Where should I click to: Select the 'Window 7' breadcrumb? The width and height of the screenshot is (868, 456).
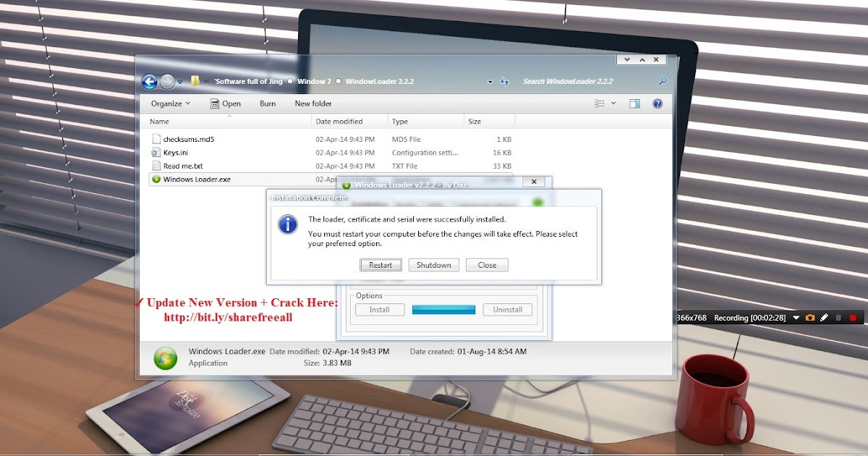coord(314,82)
